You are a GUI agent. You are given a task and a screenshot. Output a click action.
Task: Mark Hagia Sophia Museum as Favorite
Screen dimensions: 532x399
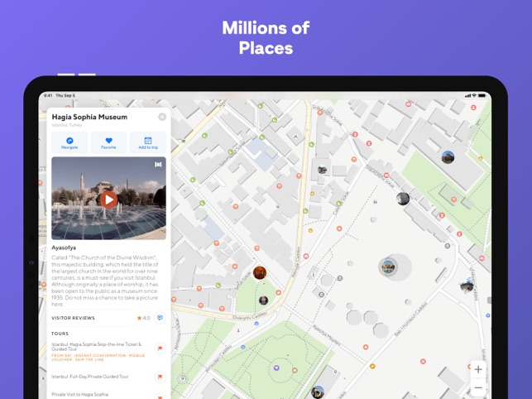coord(108,142)
